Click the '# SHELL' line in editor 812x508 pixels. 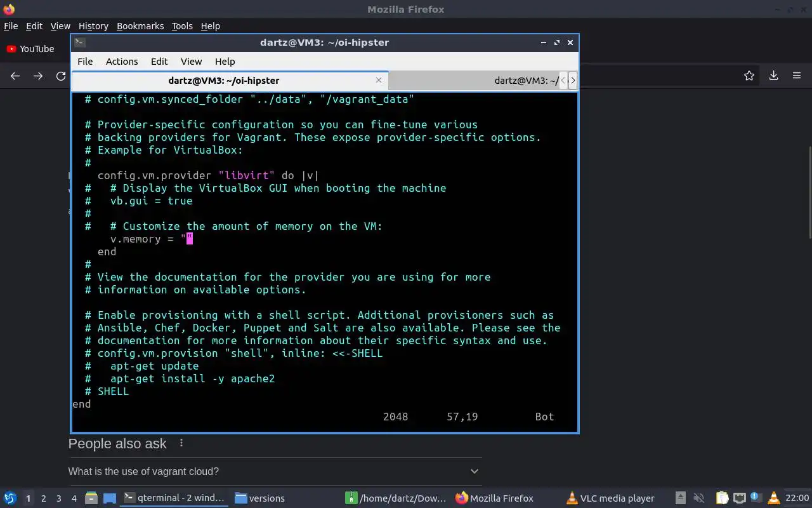click(x=107, y=391)
